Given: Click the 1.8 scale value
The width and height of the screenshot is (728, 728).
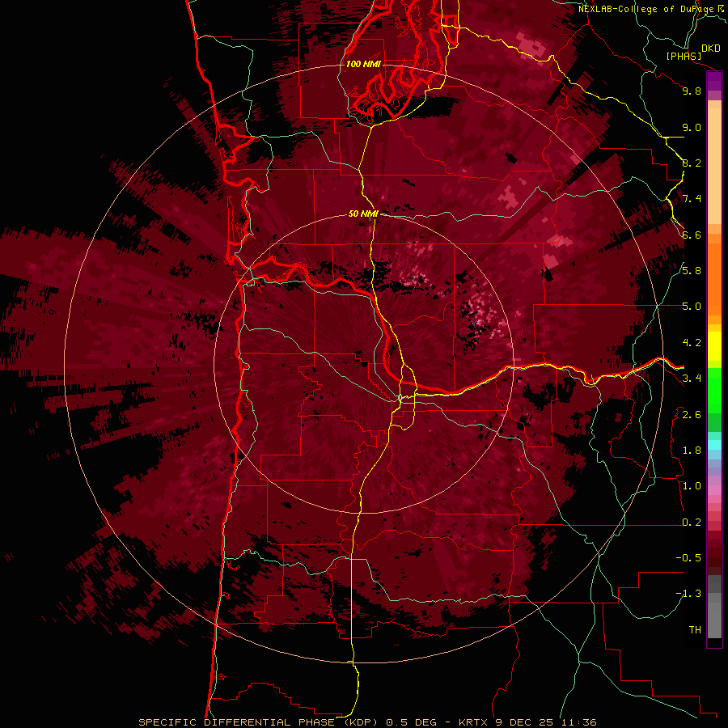Looking at the screenshot, I should point(692,451).
